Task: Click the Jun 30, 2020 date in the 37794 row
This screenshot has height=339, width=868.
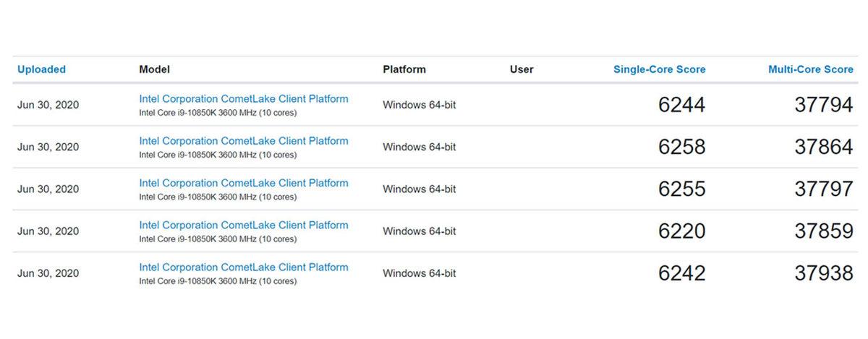Action: click(48, 106)
